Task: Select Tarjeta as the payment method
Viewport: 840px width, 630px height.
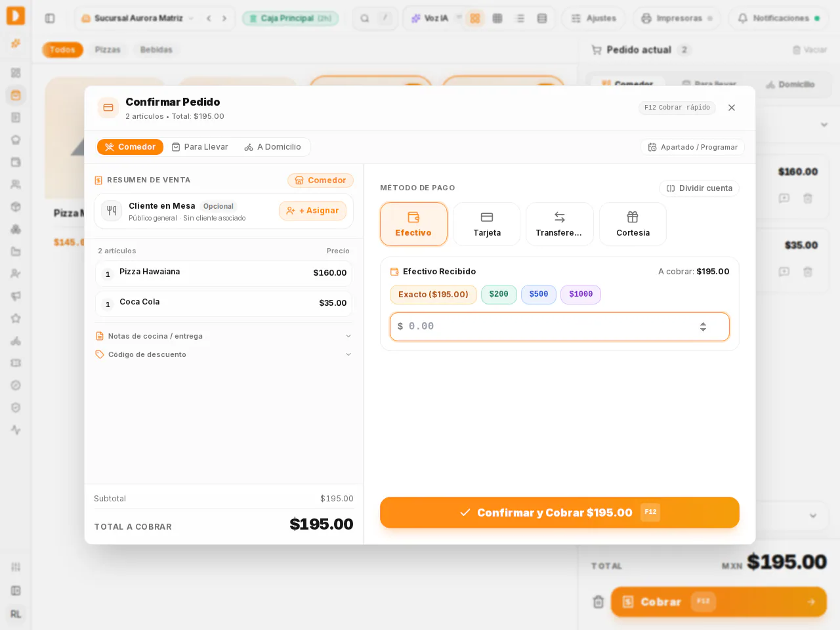Action: [486, 224]
